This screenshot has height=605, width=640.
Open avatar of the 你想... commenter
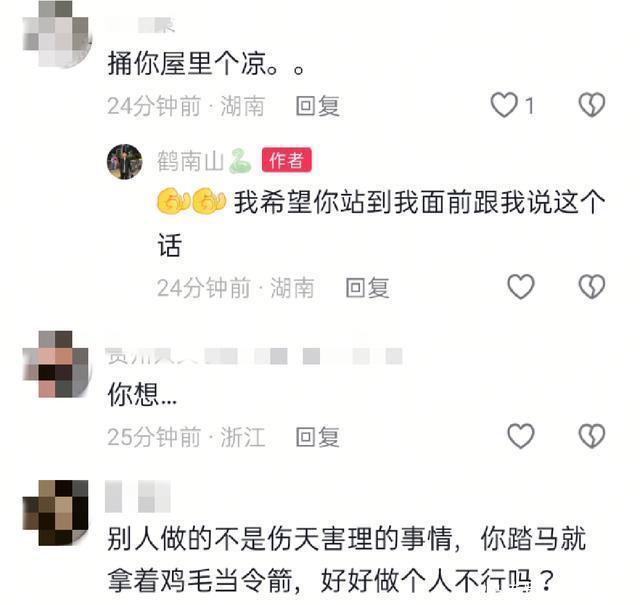[x=56, y=364]
